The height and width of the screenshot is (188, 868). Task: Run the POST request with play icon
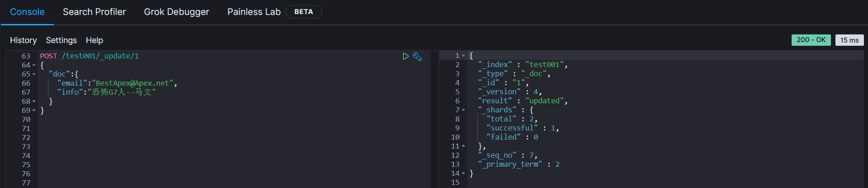pos(406,56)
